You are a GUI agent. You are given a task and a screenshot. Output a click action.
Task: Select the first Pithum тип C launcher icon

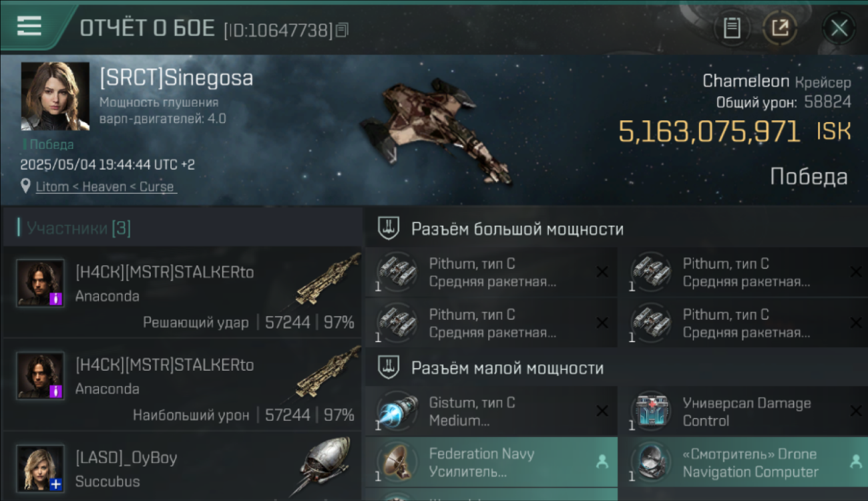click(x=397, y=271)
